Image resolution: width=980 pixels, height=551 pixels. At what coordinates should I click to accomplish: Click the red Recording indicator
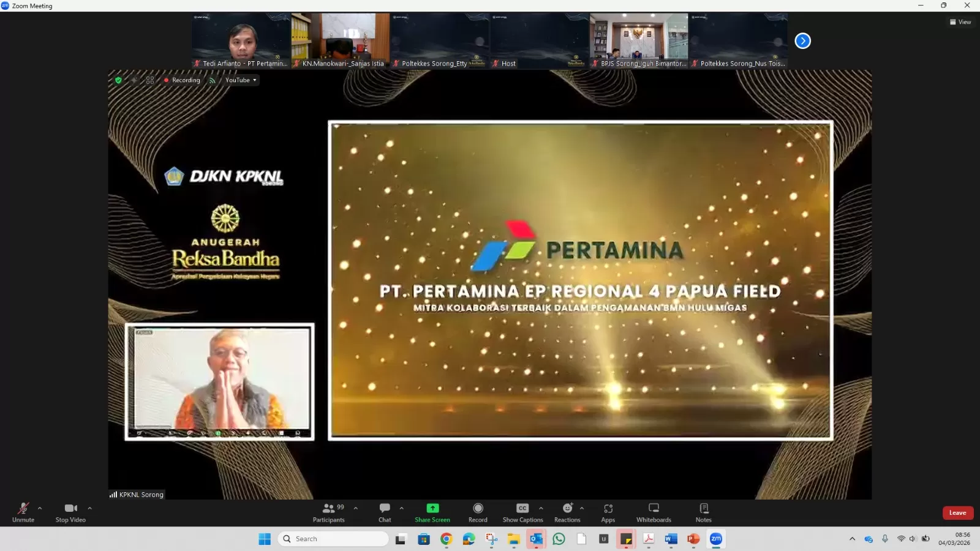coord(182,80)
